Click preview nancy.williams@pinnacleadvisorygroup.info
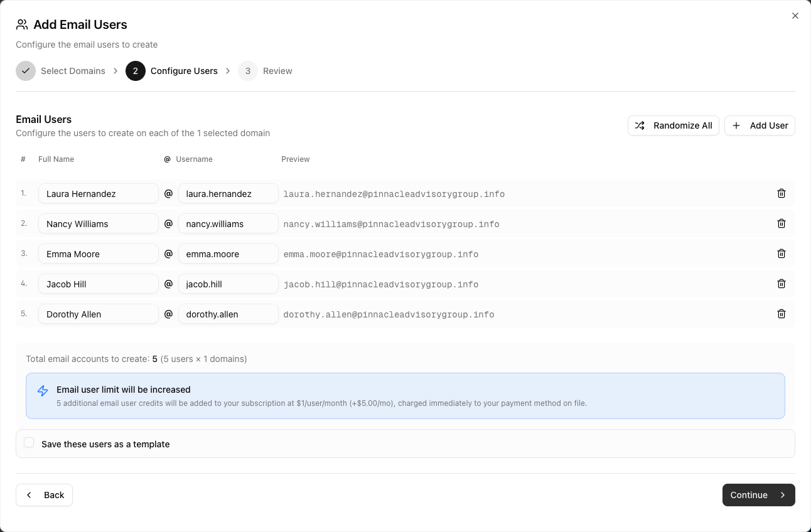 391,224
